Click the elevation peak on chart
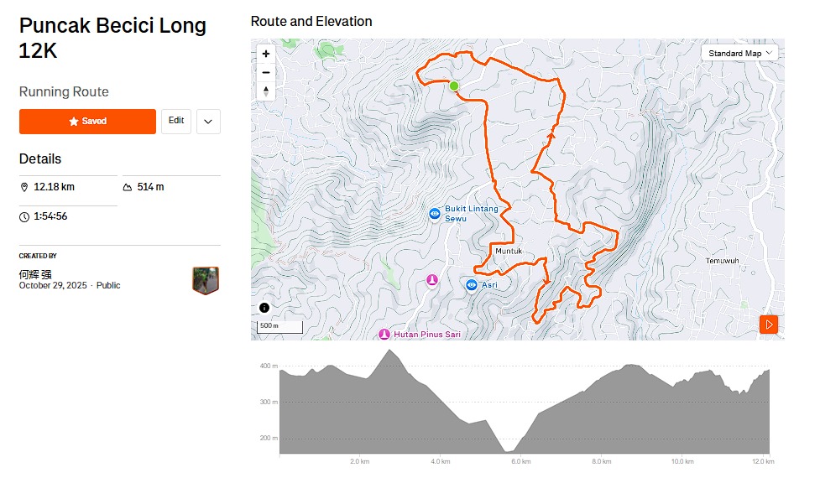 pyautogui.click(x=389, y=351)
